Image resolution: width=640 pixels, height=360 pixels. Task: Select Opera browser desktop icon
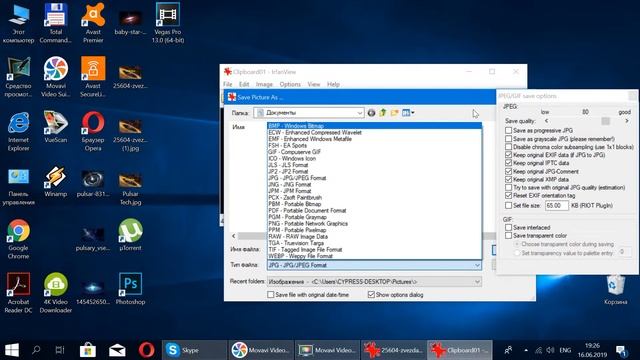[93, 131]
